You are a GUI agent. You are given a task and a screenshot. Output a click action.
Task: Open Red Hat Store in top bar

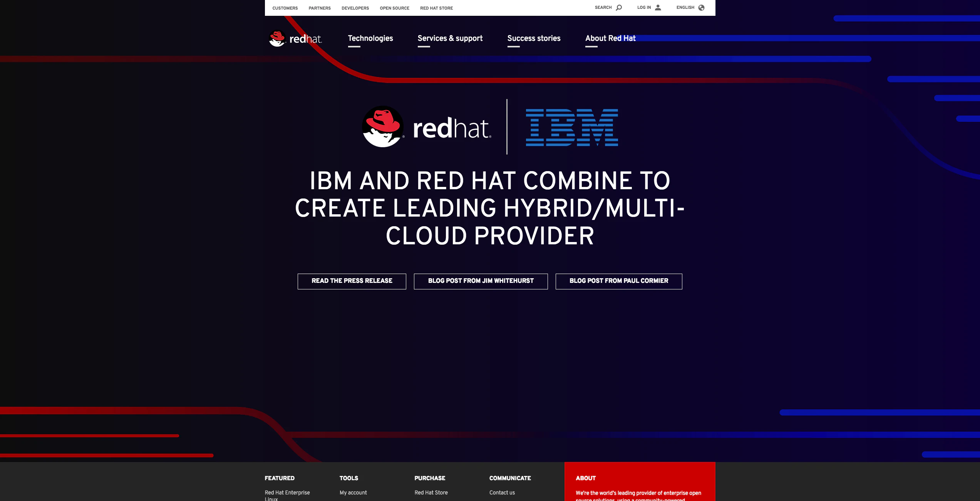(436, 8)
